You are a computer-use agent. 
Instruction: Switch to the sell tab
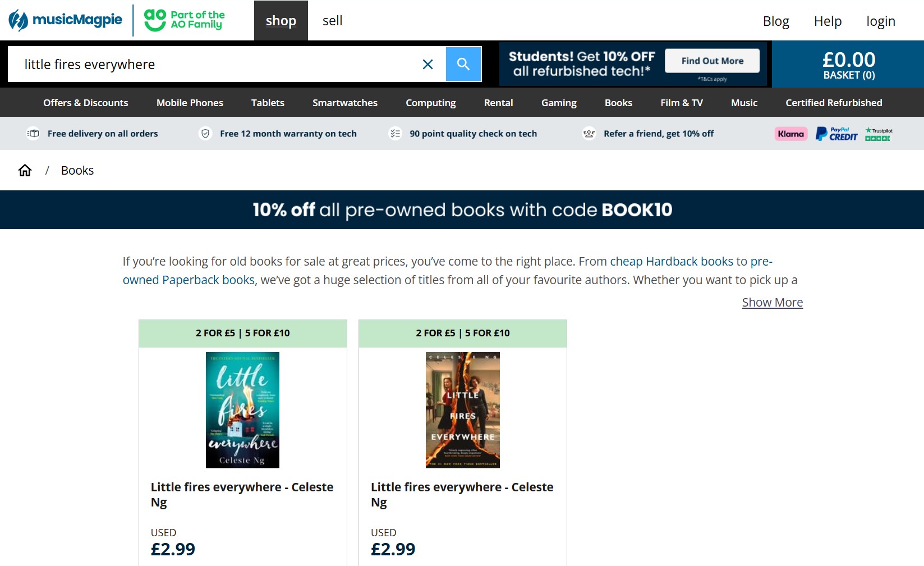click(332, 20)
